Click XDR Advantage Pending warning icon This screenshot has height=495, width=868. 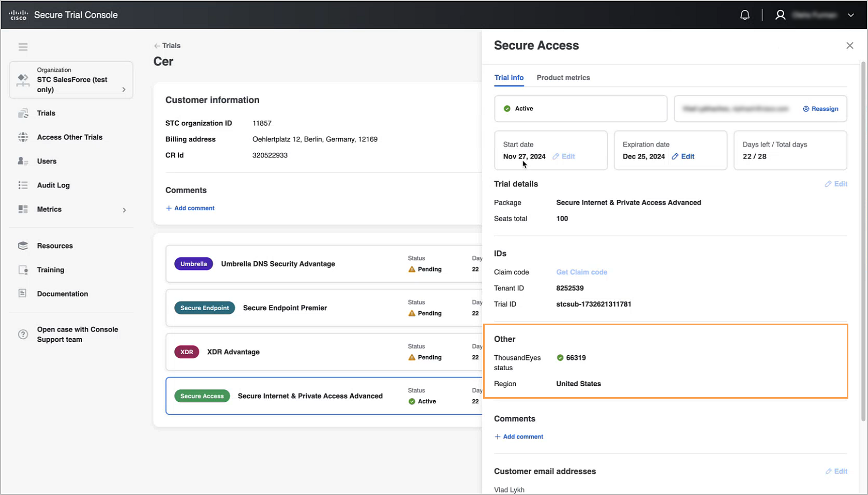[412, 357]
